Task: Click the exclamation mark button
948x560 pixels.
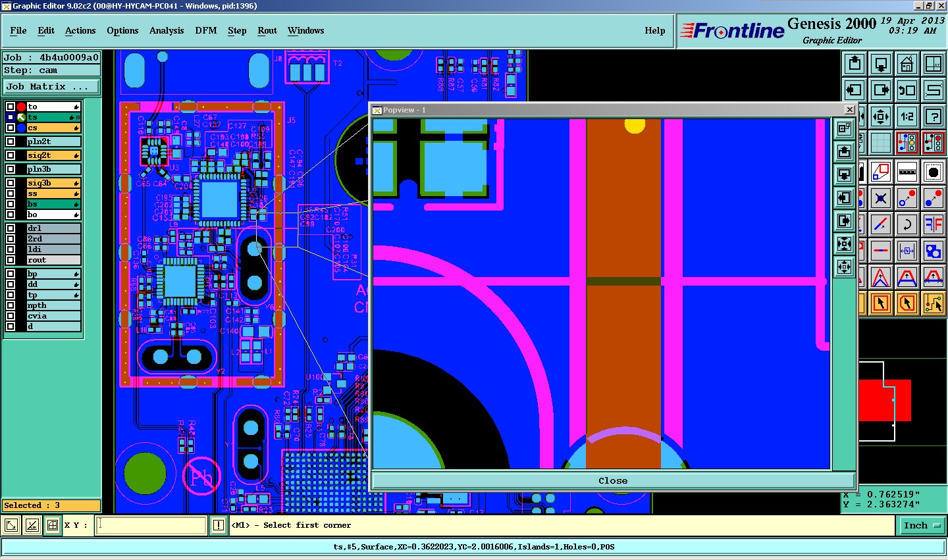Action: 219,525
